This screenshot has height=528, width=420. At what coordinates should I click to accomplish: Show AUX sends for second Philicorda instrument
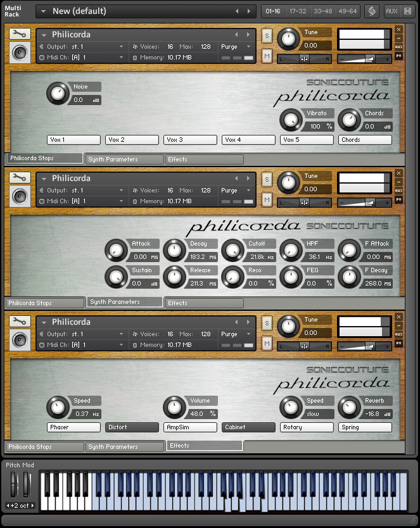399,191
